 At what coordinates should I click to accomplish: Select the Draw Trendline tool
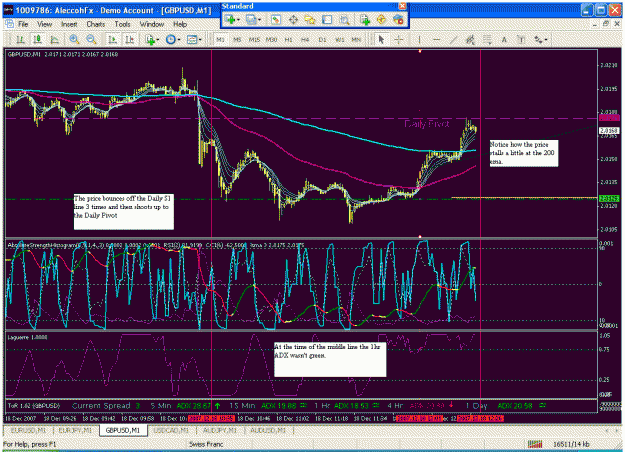453,39
